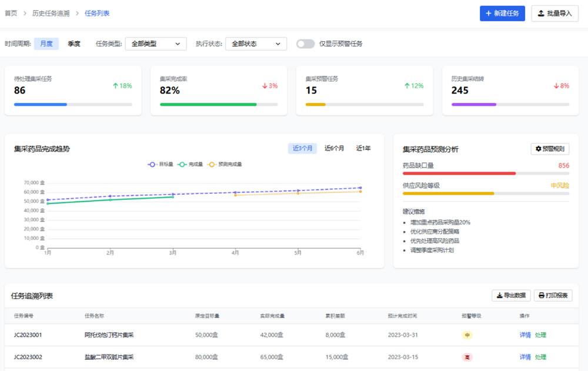Click the down arrow 3% trend indicator
The width and height of the screenshot is (588, 371).
(270, 86)
